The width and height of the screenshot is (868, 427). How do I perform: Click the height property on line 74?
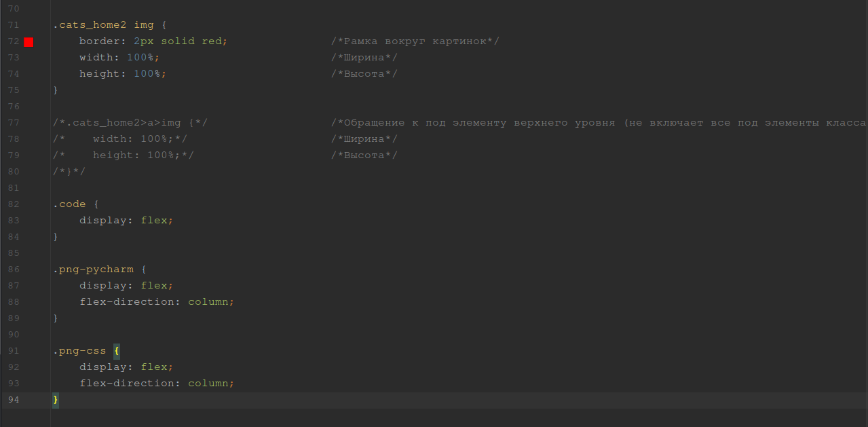[99, 74]
